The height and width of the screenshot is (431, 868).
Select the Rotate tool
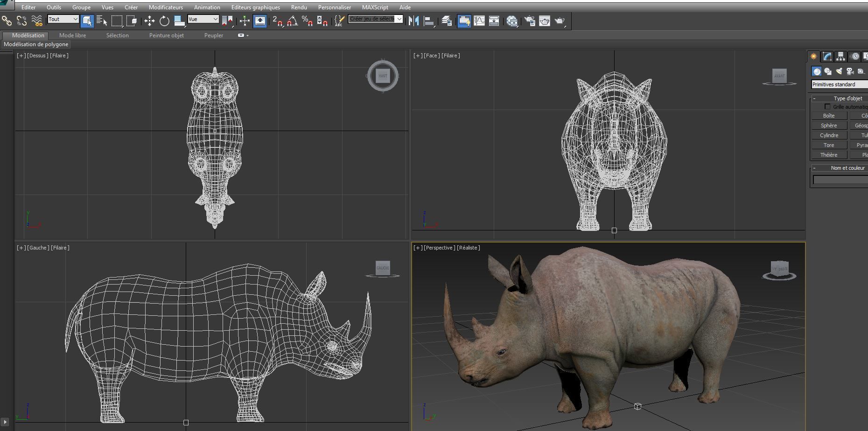164,21
